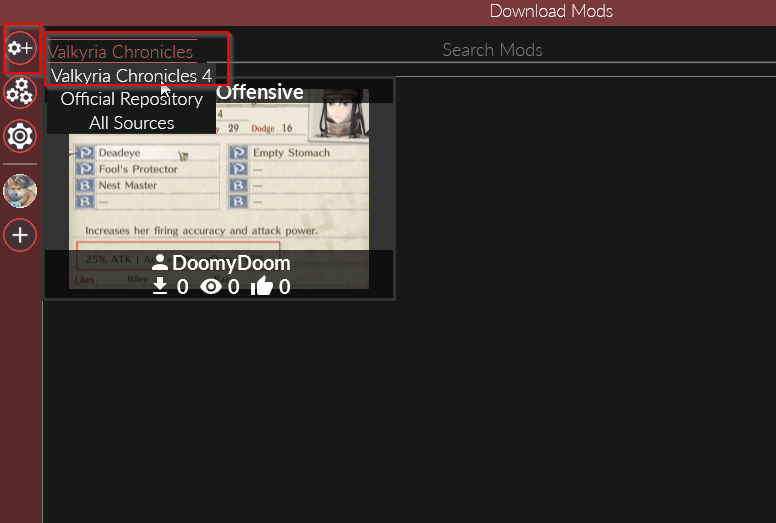
Task: Open the Manage Mods multi-gear icon
Action: 20,92
